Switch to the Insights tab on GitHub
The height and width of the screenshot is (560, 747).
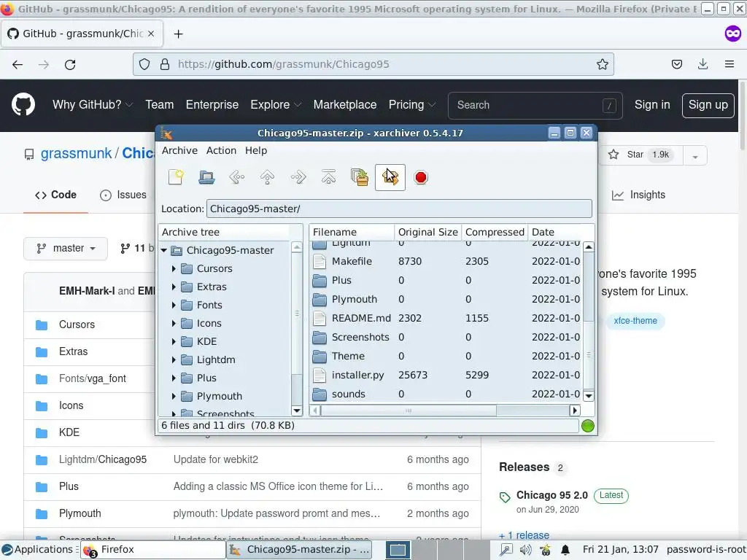click(x=638, y=195)
